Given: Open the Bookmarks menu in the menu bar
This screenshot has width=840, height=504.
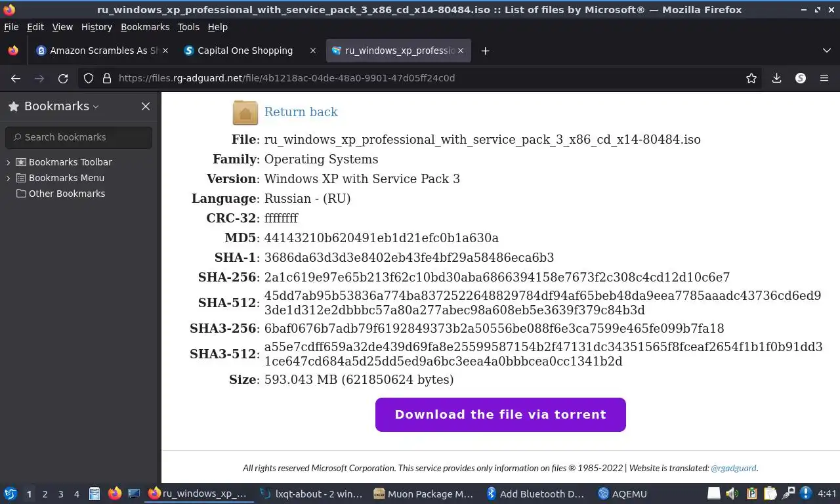Looking at the screenshot, I should pos(145,27).
